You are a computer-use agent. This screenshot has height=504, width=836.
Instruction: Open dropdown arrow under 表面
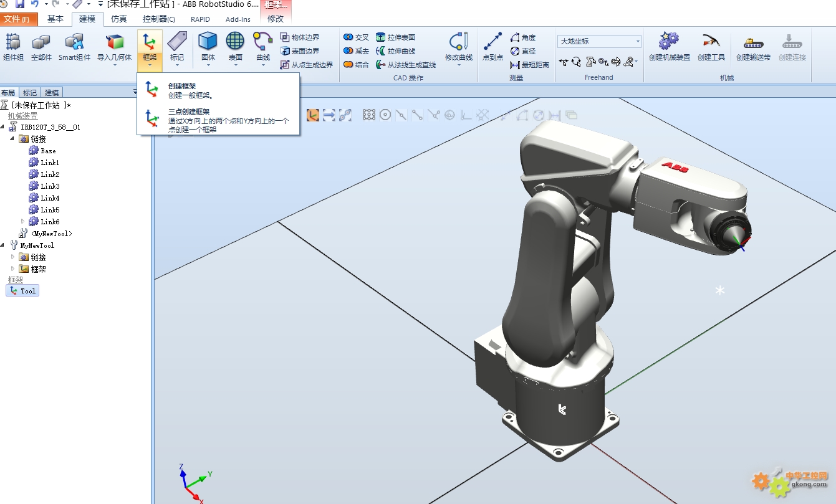point(235,65)
